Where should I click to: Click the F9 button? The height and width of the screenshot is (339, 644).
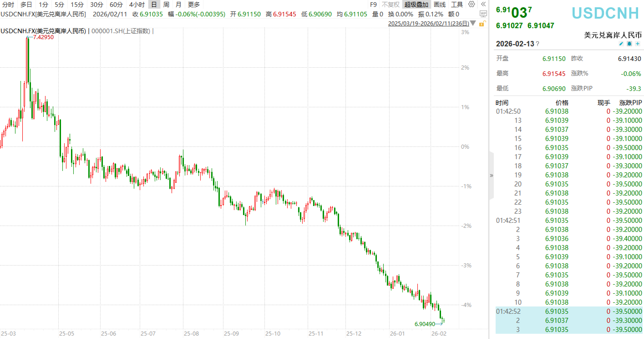point(373,4)
